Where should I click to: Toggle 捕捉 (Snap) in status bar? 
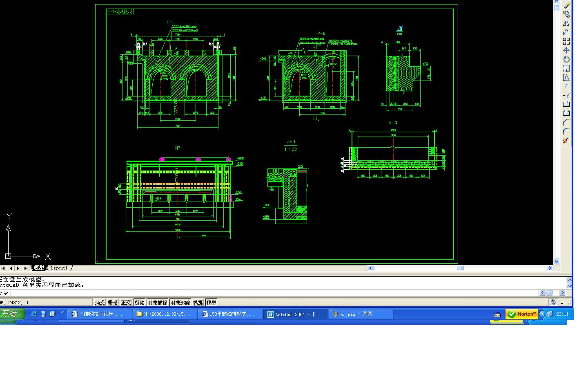click(x=100, y=303)
